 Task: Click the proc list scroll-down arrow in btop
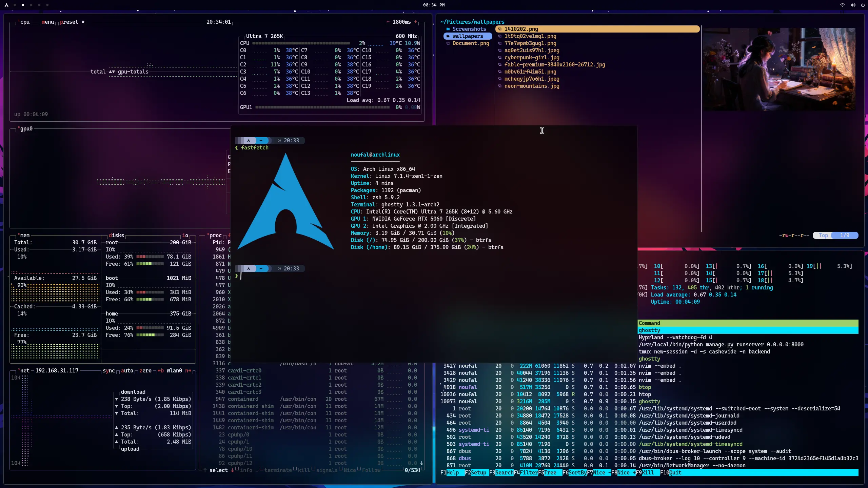(421, 463)
